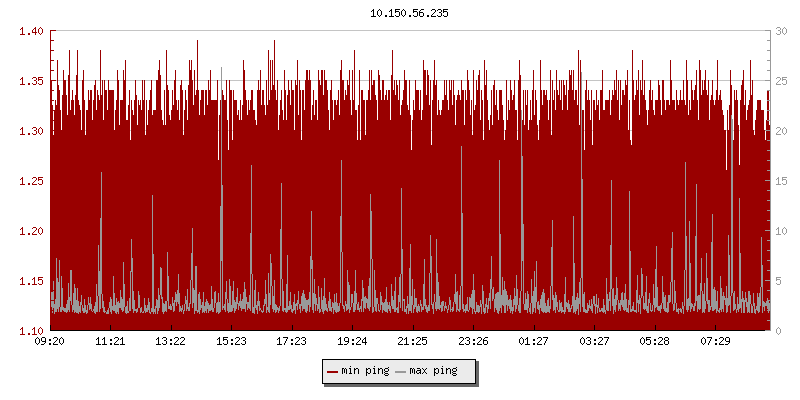The image size is (800, 400).
Task: Click the 30 right axis value
Action: [x=781, y=31]
